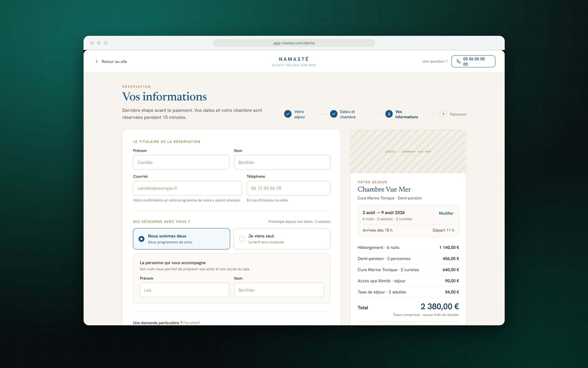Click the Courriel email input field
Screen dimensions: 588x368
(187, 188)
